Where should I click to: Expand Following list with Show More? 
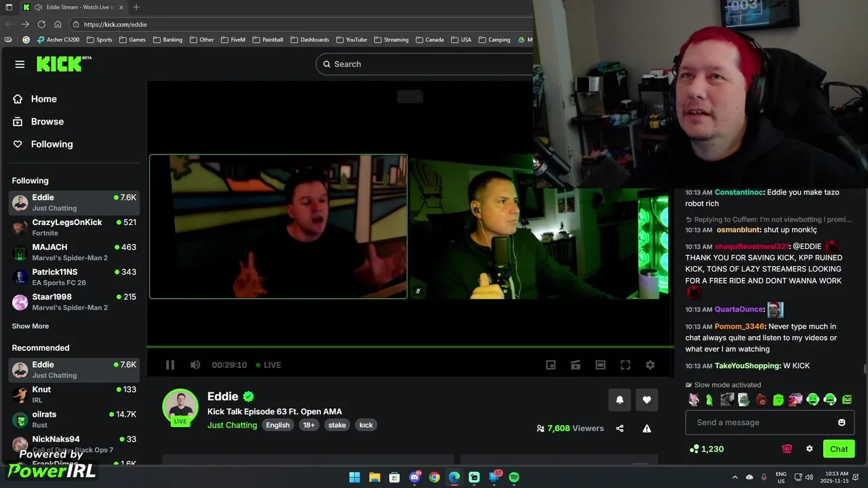point(30,326)
